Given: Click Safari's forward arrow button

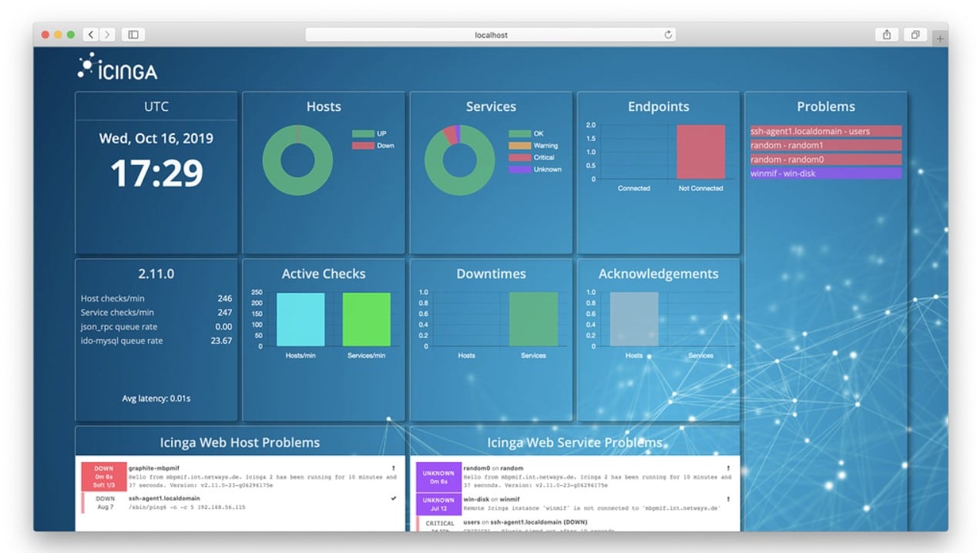Looking at the screenshot, I should tap(107, 35).
